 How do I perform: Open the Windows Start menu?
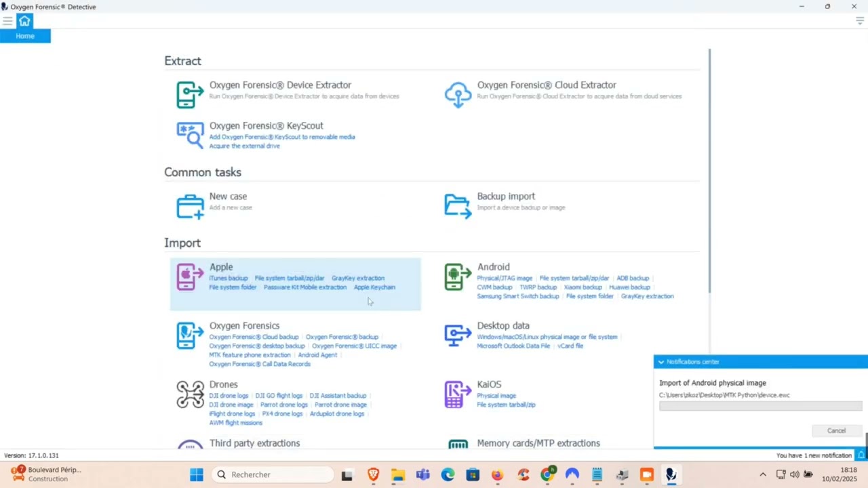pyautogui.click(x=197, y=474)
